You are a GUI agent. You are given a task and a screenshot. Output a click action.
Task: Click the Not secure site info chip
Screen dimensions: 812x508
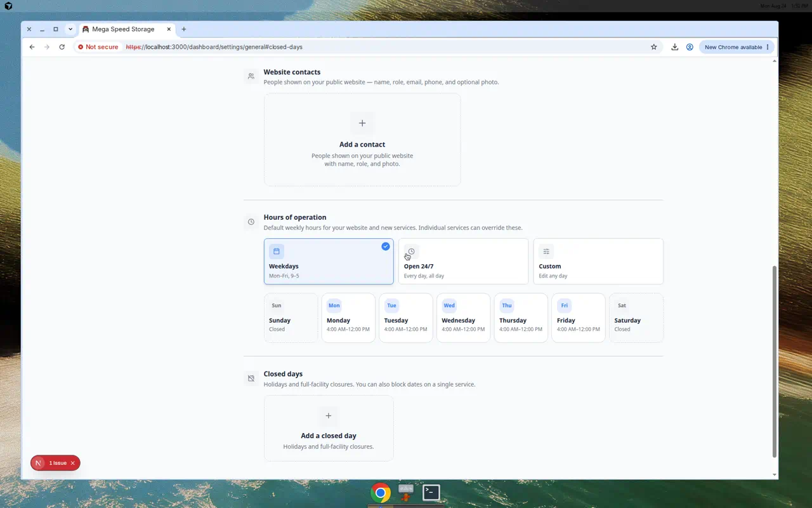[98, 47]
